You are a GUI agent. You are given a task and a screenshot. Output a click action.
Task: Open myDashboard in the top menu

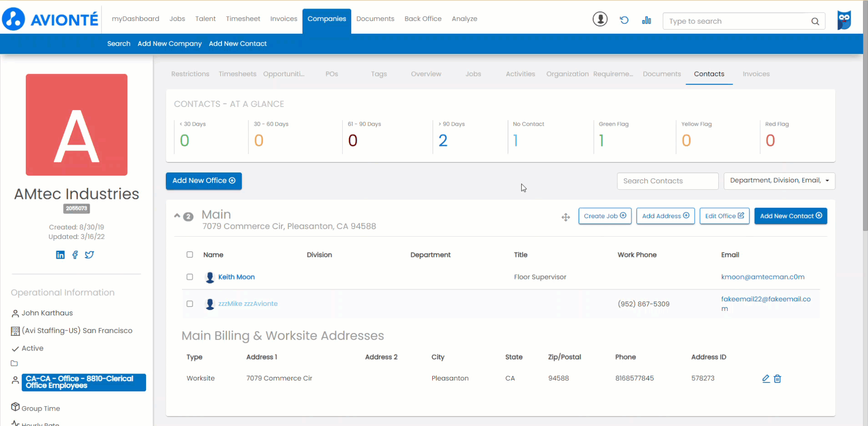[x=136, y=19]
